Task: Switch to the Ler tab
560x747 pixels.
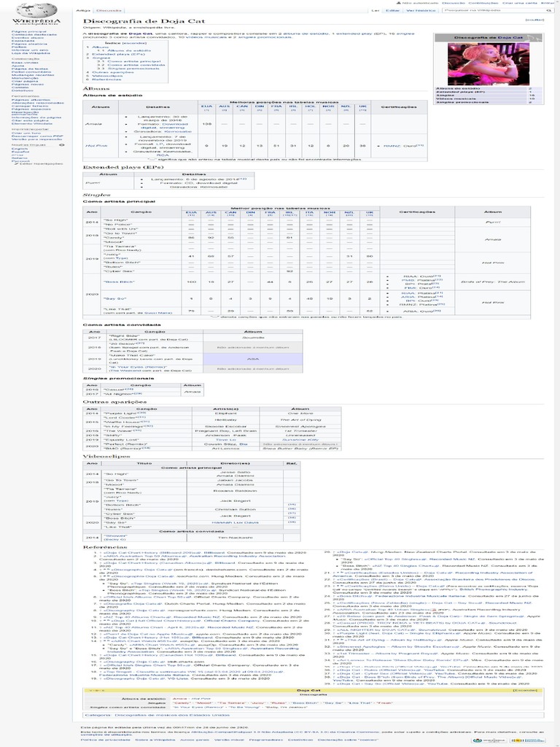Action: click(x=376, y=10)
